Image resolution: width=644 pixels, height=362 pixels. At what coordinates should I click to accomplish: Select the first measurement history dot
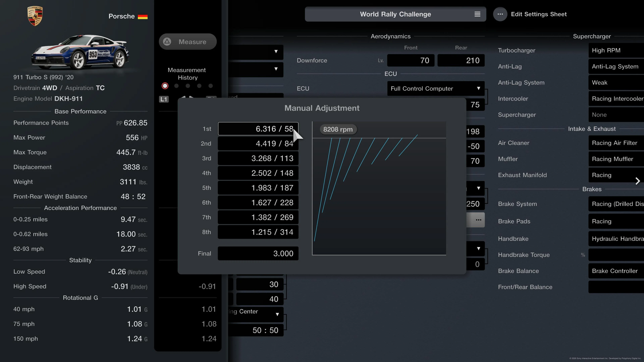[165, 86]
